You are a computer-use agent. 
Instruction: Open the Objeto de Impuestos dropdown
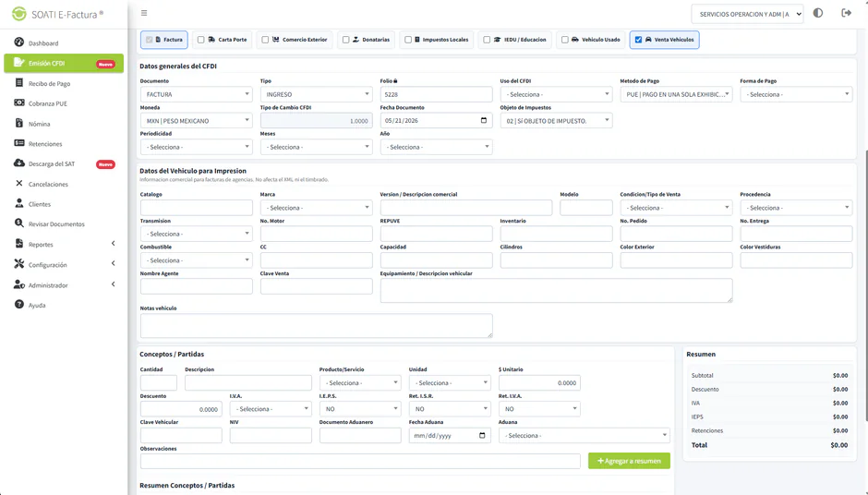click(x=556, y=120)
